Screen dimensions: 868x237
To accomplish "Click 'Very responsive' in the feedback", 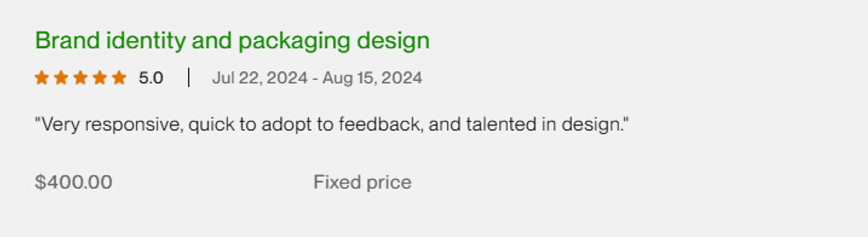I will coord(110,125).
